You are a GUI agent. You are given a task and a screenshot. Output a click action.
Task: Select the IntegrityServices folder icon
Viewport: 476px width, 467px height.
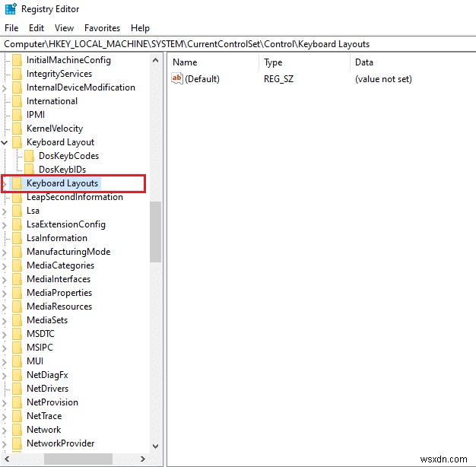pyautogui.click(x=17, y=74)
